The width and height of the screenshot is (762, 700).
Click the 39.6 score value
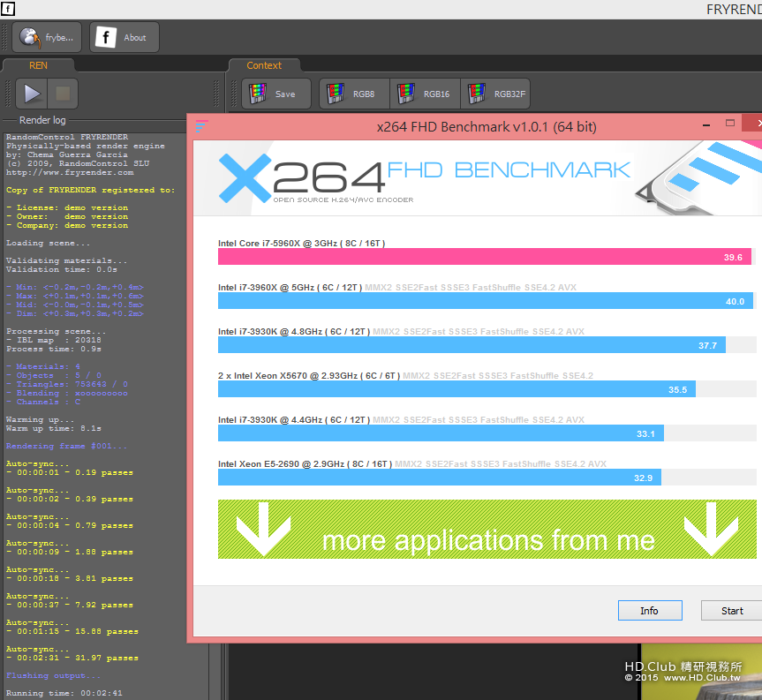click(x=733, y=258)
